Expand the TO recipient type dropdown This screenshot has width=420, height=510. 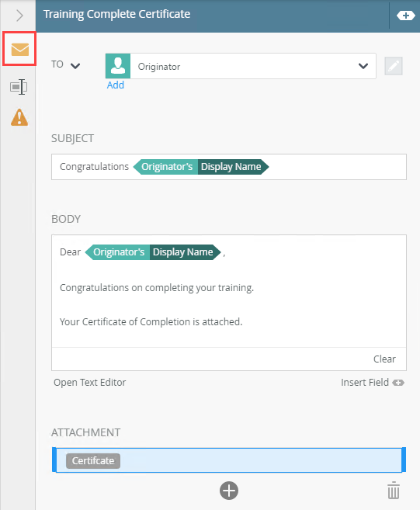click(66, 65)
